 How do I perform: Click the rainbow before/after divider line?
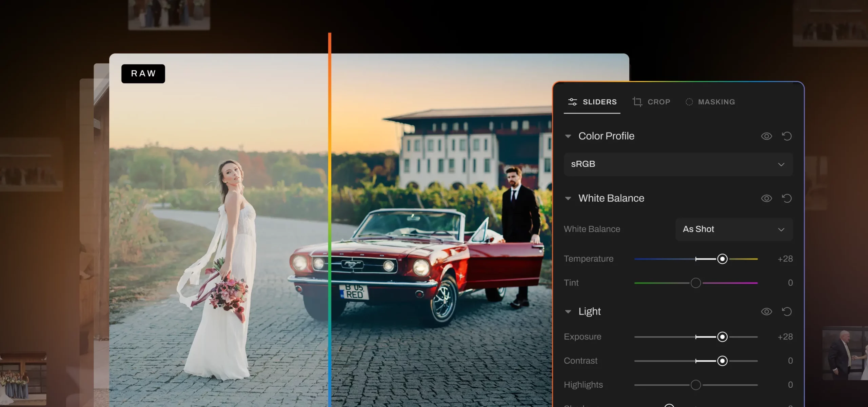(330, 220)
